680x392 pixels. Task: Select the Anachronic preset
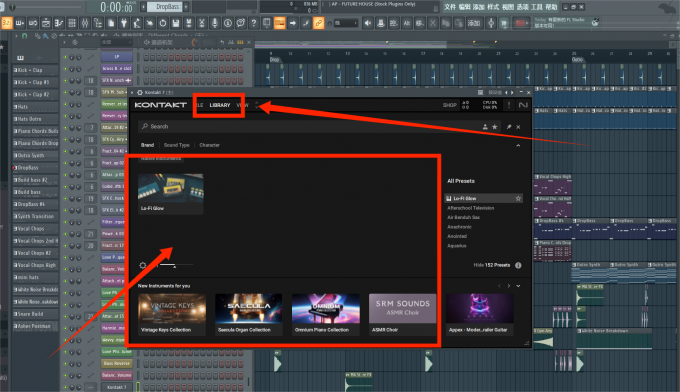coord(459,227)
